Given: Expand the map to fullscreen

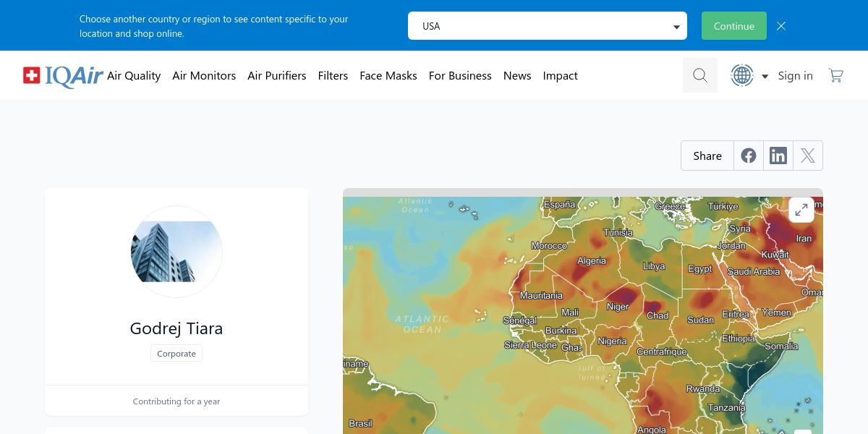Looking at the screenshot, I should click(801, 210).
